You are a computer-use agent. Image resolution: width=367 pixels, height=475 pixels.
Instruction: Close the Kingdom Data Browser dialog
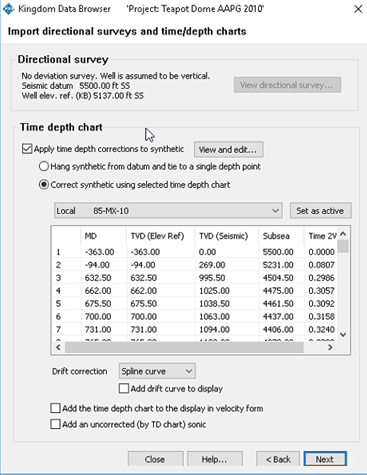click(x=358, y=9)
